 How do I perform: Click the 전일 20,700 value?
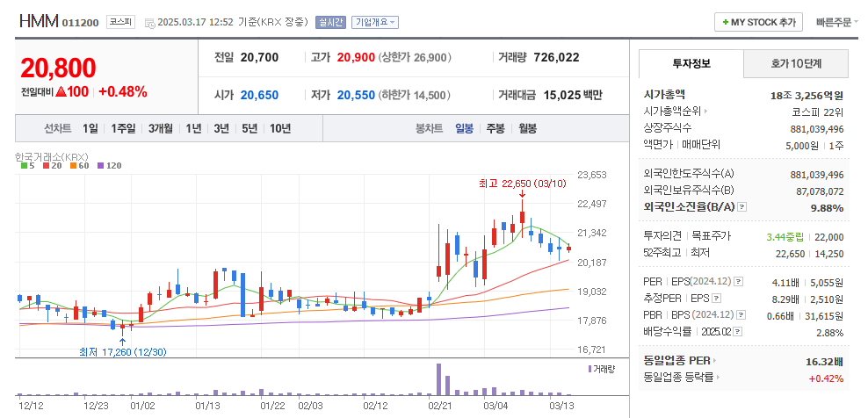260,58
